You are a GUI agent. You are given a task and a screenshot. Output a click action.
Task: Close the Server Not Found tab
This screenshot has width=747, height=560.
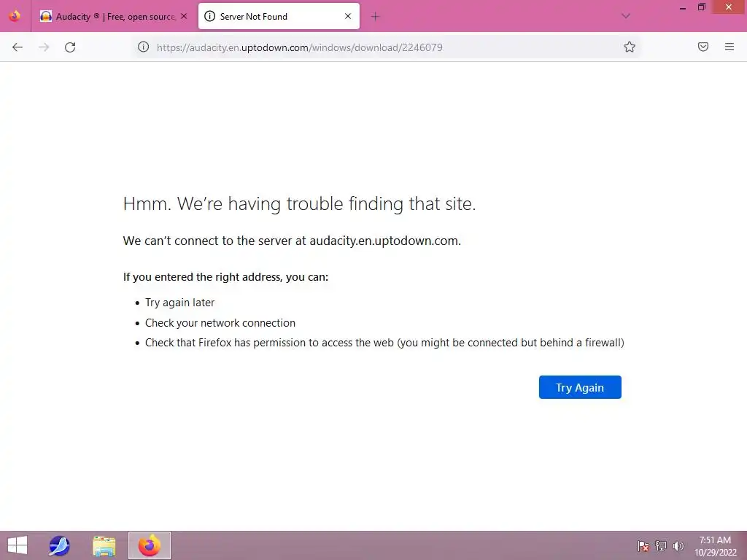(348, 16)
